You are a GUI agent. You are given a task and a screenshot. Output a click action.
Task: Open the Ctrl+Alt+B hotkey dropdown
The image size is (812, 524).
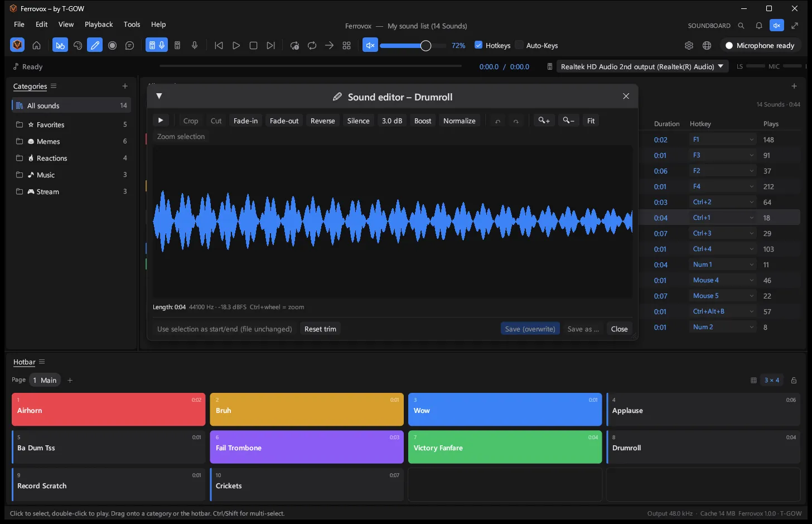723,311
